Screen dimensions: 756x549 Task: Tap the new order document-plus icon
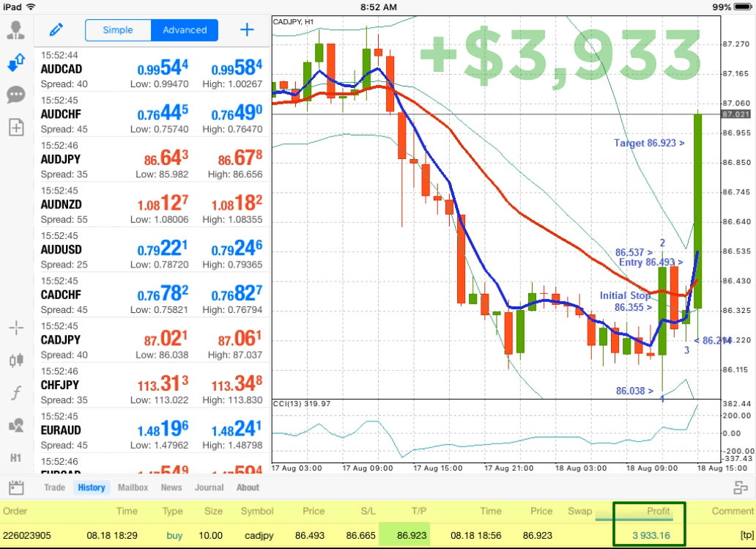(x=16, y=128)
